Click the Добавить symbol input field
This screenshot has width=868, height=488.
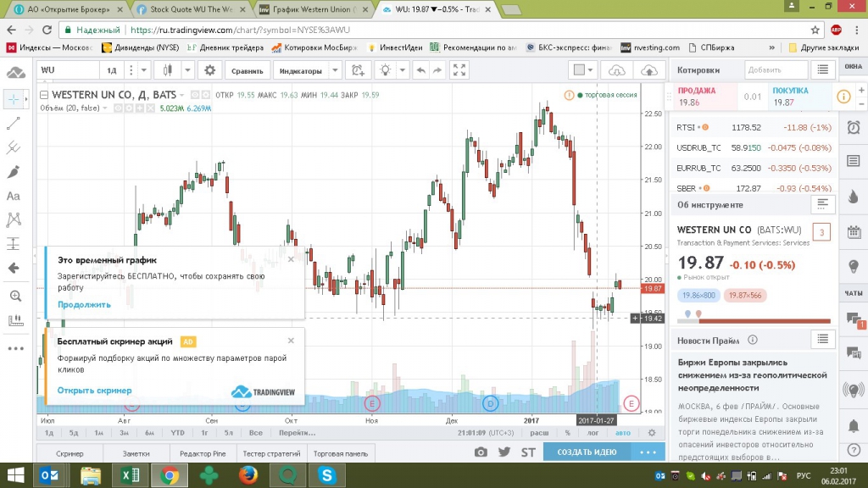tap(773, 69)
